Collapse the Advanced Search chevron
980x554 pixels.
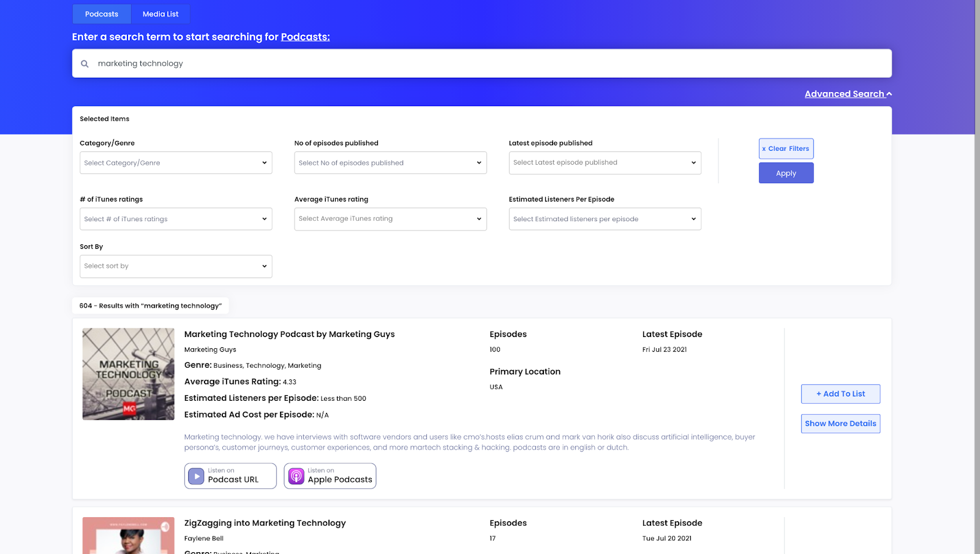click(x=889, y=94)
